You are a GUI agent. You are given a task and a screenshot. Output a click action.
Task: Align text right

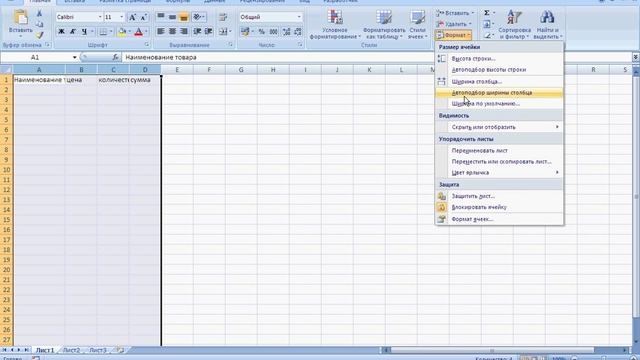tap(184, 31)
